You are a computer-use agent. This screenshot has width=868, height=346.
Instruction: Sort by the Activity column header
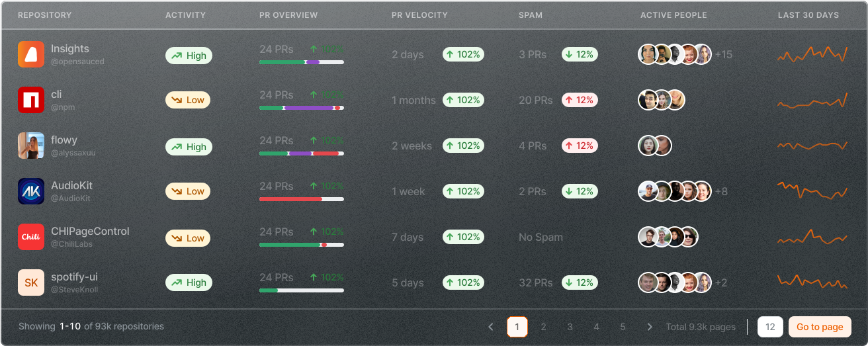[x=185, y=15]
